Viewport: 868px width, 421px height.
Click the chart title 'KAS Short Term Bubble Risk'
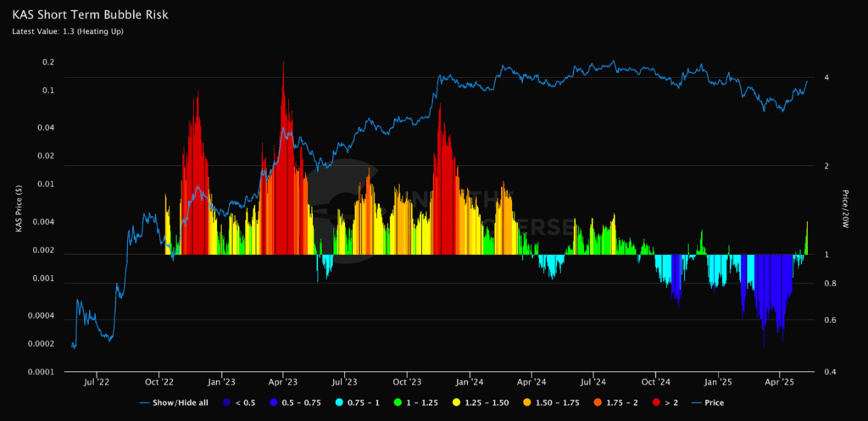90,15
